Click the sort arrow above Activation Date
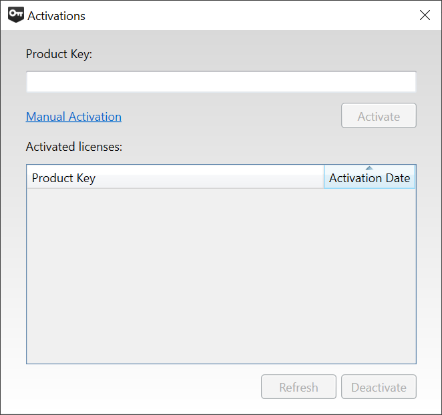 click(x=369, y=168)
